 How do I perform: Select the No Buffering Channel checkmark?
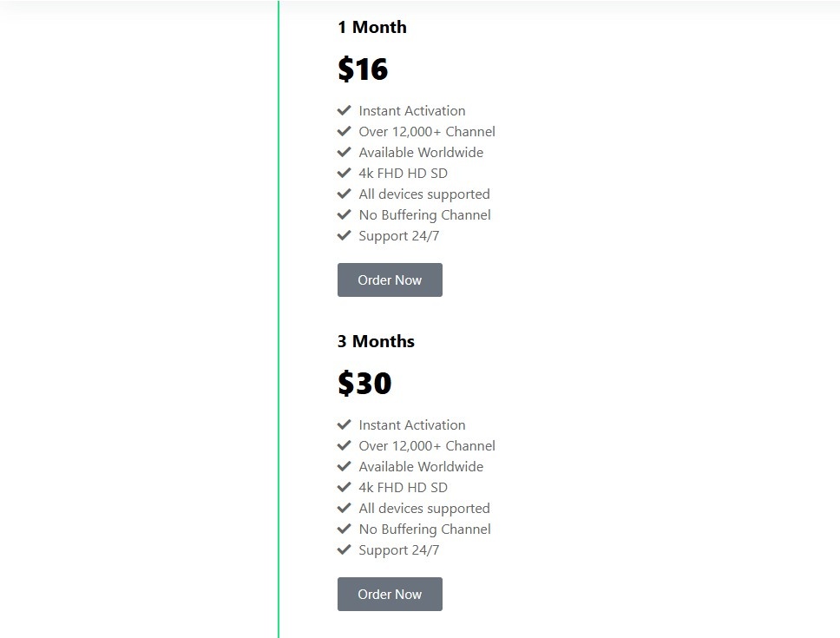pos(345,214)
